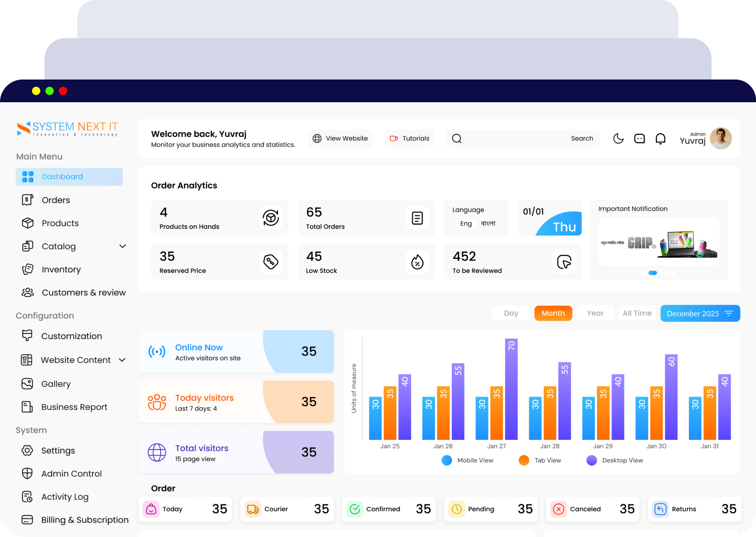Click the To be Reviewed cursor icon
The width and height of the screenshot is (756, 537).
click(564, 262)
